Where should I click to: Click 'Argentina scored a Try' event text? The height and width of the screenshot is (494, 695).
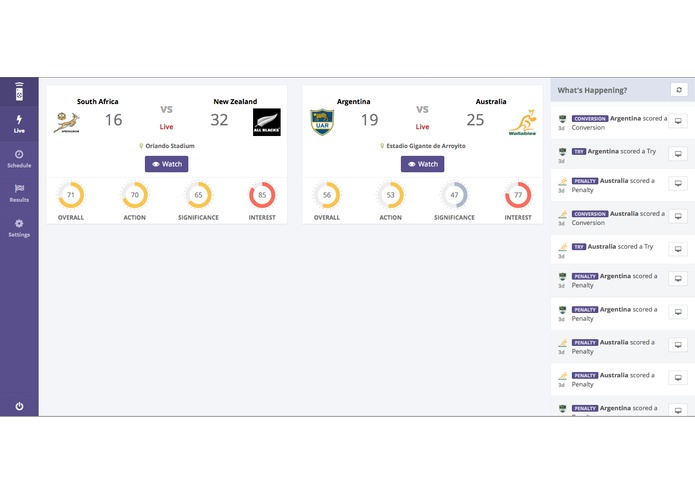pos(622,152)
